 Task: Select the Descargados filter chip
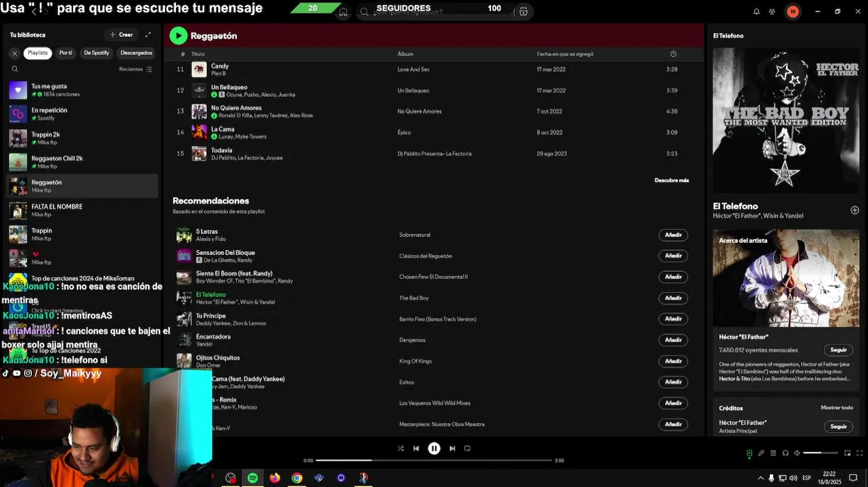137,53
